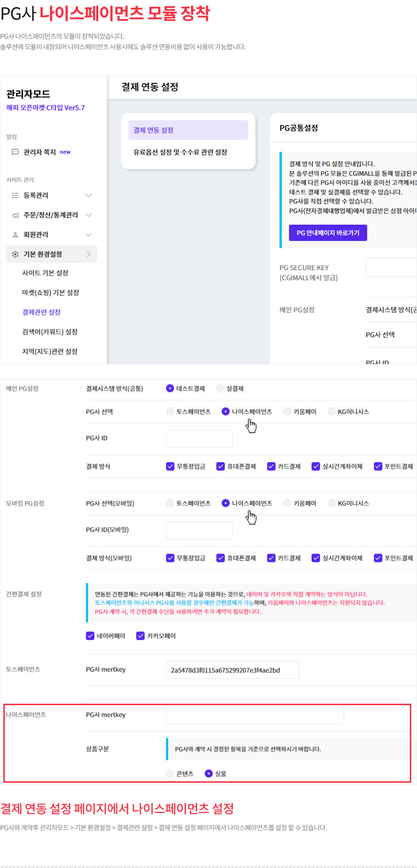This screenshot has width=417, height=868.
Task: Select 나이스페이먼츠 in PG사 선택 row
Action: tap(225, 411)
